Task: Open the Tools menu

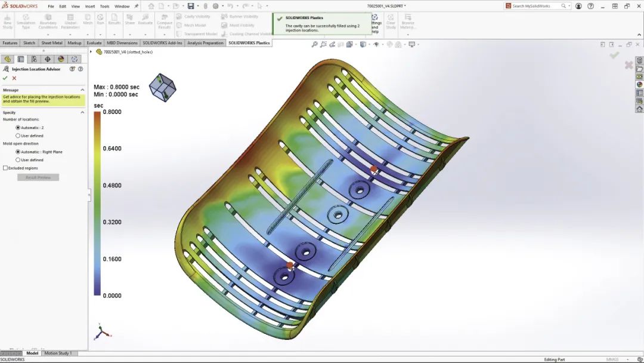Action: (x=104, y=6)
